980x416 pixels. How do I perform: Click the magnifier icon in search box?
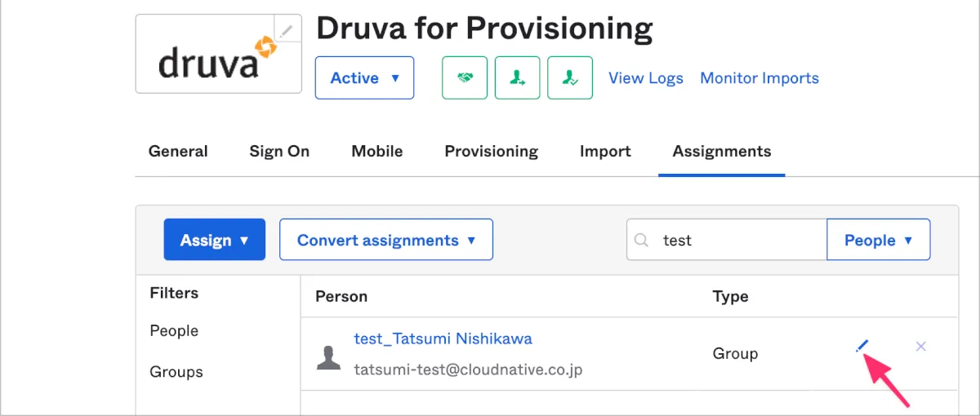tap(642, 241)
